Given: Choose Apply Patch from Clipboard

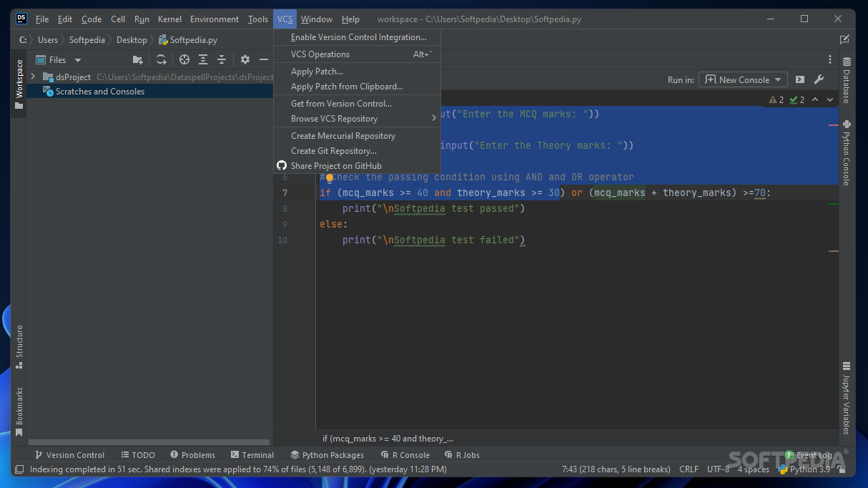Looking at the screenshot, I should pos(357,87).
